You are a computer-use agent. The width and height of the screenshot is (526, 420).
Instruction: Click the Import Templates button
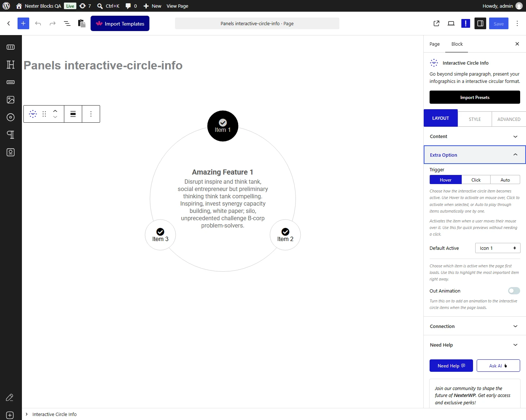120,23
